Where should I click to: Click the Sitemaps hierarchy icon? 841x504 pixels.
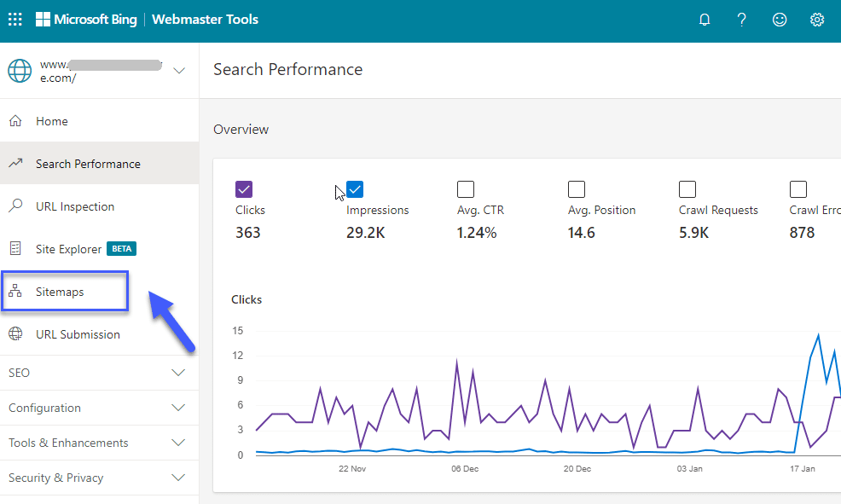15,292
